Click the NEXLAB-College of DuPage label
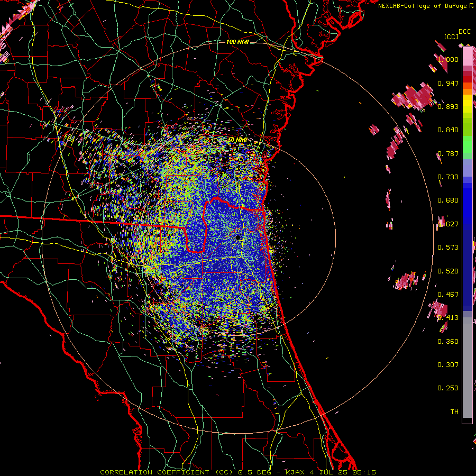The width and height of the screenshot is (476, 476). tap(422, 6)
